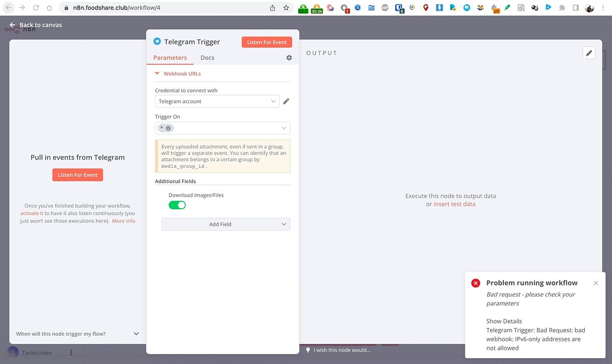Image resolution: width=612 pixels, height=364 pixels.
Task: Switch to the Docs tab
Action: [207, 57]
